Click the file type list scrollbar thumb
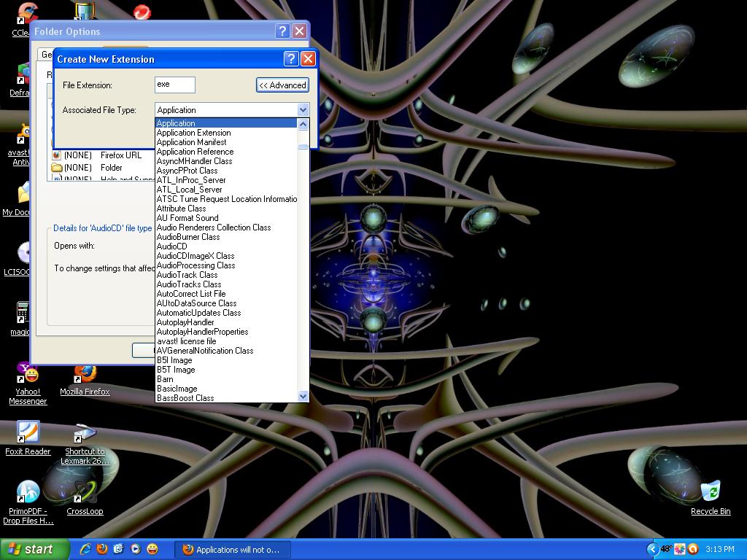The width and height of the screenshot is (747, 560). [303, 147]
